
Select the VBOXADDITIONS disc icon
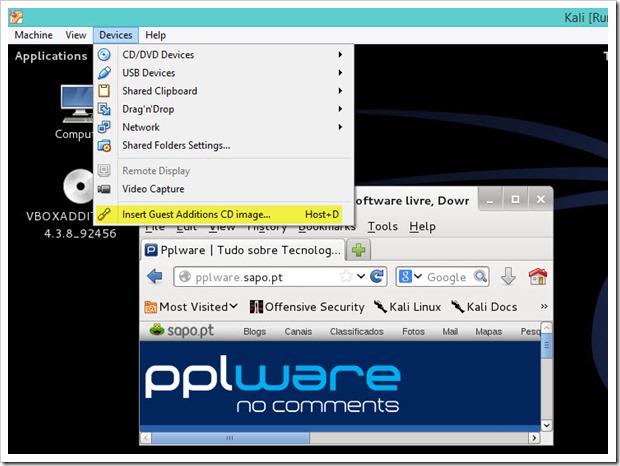point(79,186)
